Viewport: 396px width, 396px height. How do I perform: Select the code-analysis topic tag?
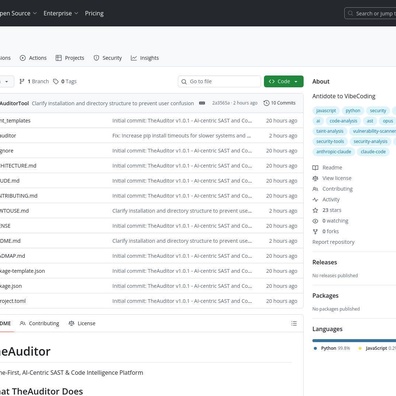(x=343, y=121)
